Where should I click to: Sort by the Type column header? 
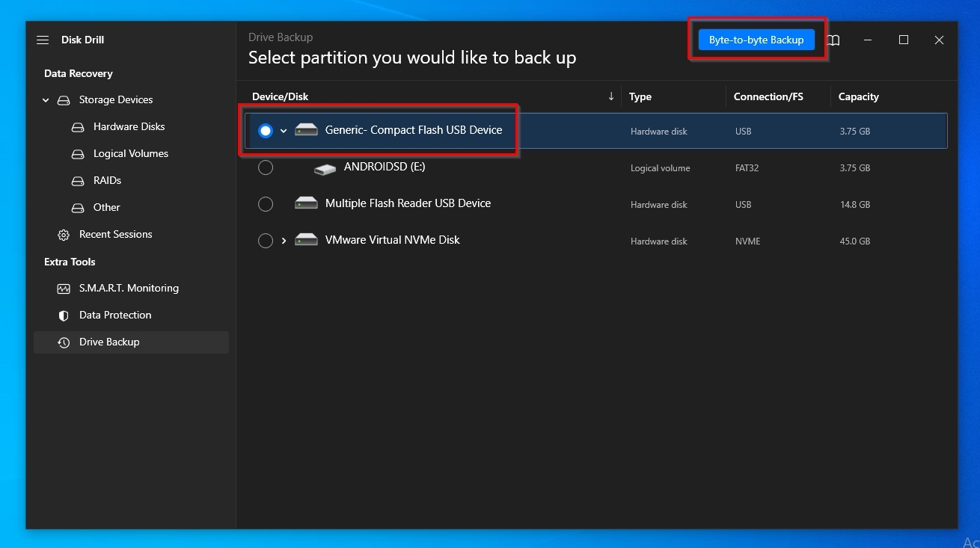click(x=640, y=96)
